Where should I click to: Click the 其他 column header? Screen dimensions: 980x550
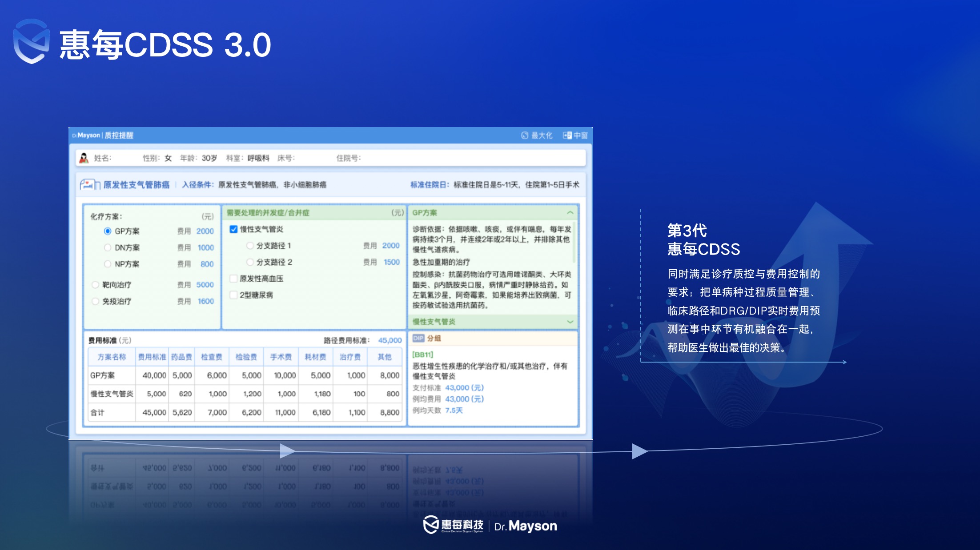[385, 357]
